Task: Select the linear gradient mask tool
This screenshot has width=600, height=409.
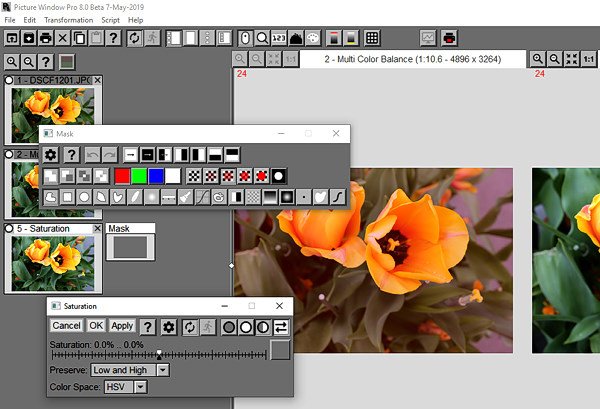Action: coord(270,197)
